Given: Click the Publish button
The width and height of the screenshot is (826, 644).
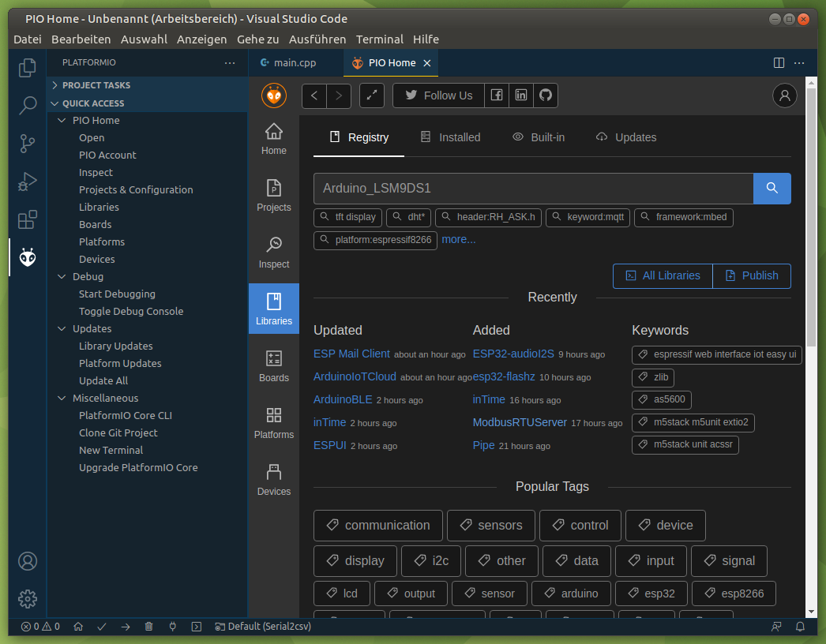Looking at the screenshot, I should tap(752, 276).
